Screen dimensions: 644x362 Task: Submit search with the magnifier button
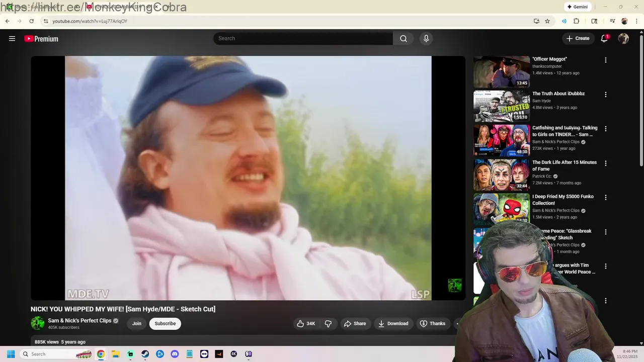tap(404, 39)
